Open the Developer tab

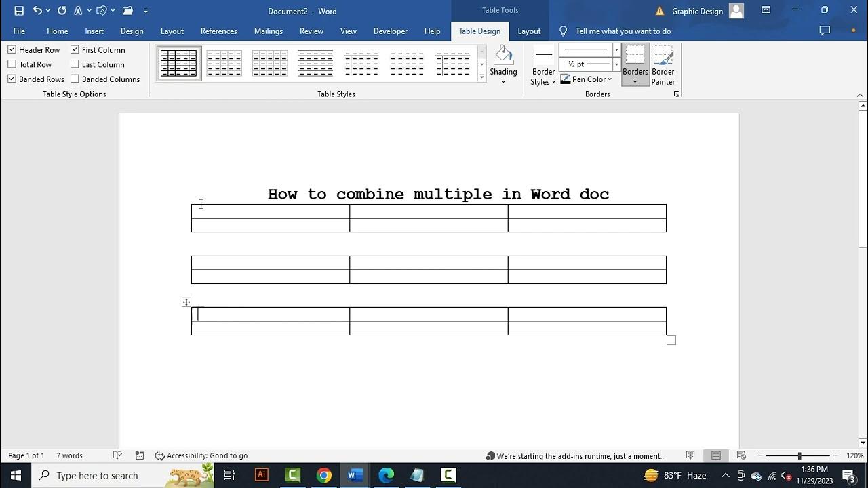391,30
